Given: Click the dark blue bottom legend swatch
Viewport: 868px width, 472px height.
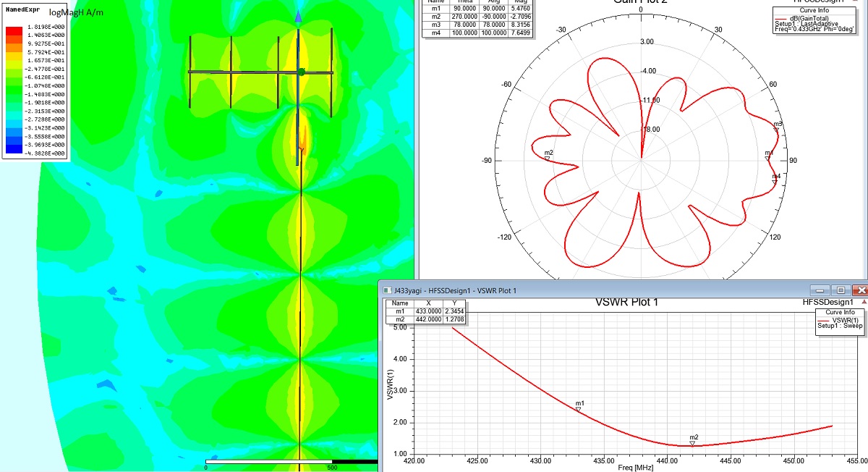Looking at the screenshot, I should [x=14, y=153].
